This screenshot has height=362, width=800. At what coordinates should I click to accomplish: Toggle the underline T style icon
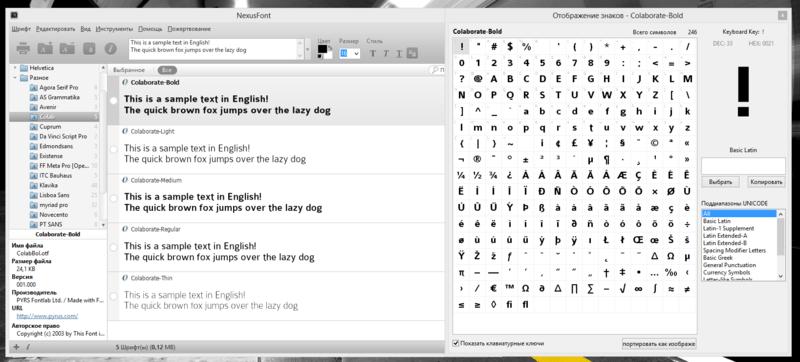399,53
